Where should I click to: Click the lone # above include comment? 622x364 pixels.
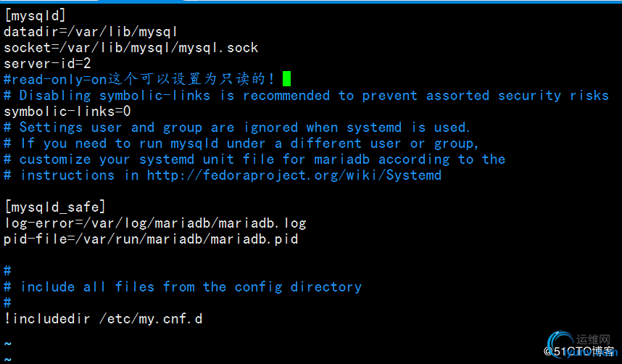[7, 271]
